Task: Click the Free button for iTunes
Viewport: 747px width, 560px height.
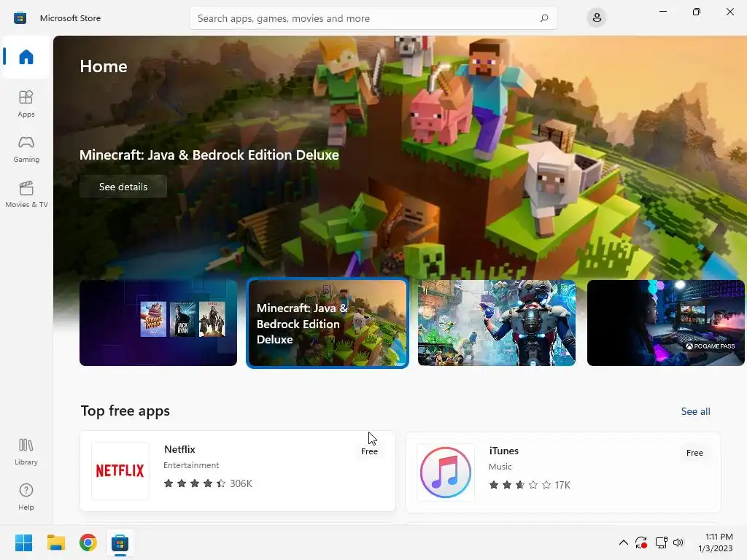Action: tap(694, 453)
